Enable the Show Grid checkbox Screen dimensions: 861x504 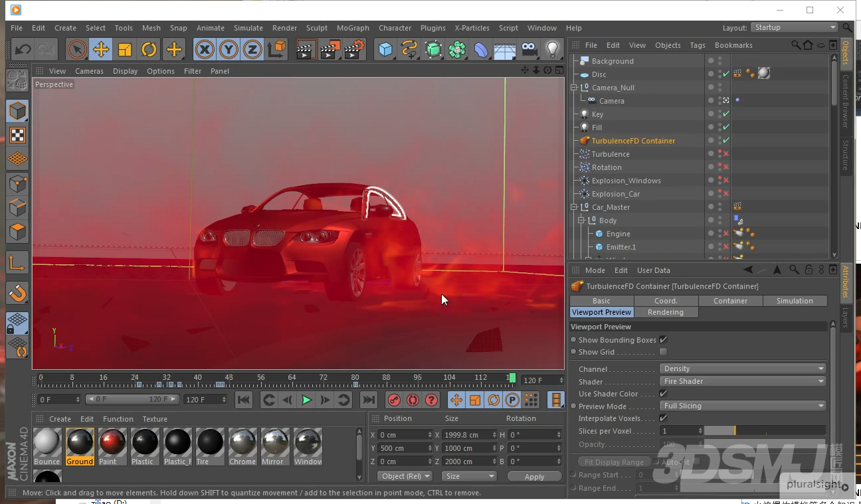(663, 352)
